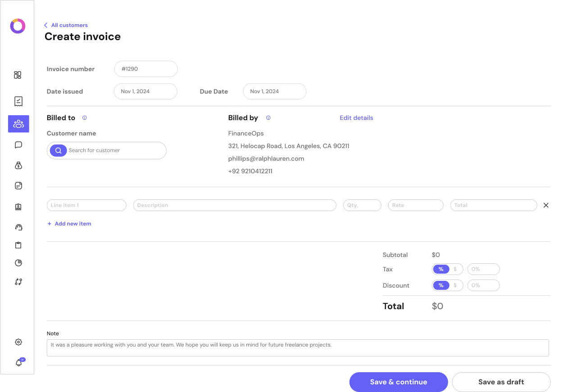Switch Tax to dollar amount mode
This screenshot has height=392, width=577.
pos(454,269)
